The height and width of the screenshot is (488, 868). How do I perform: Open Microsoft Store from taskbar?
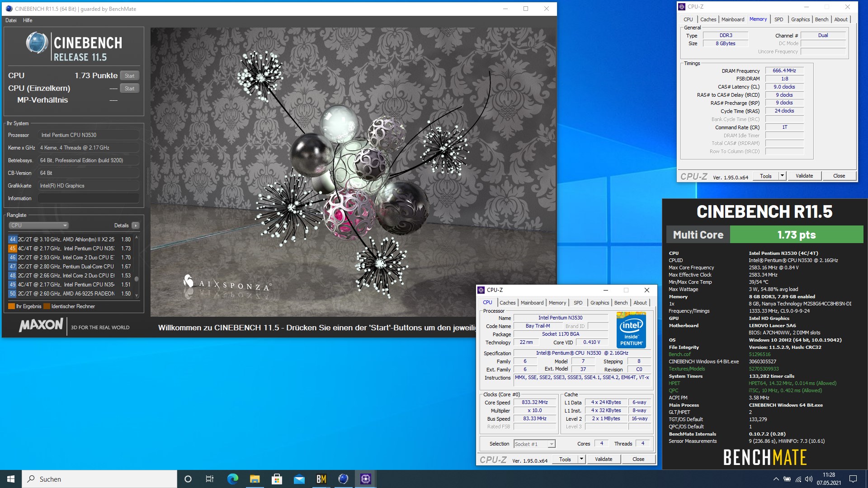pos(277,479)
